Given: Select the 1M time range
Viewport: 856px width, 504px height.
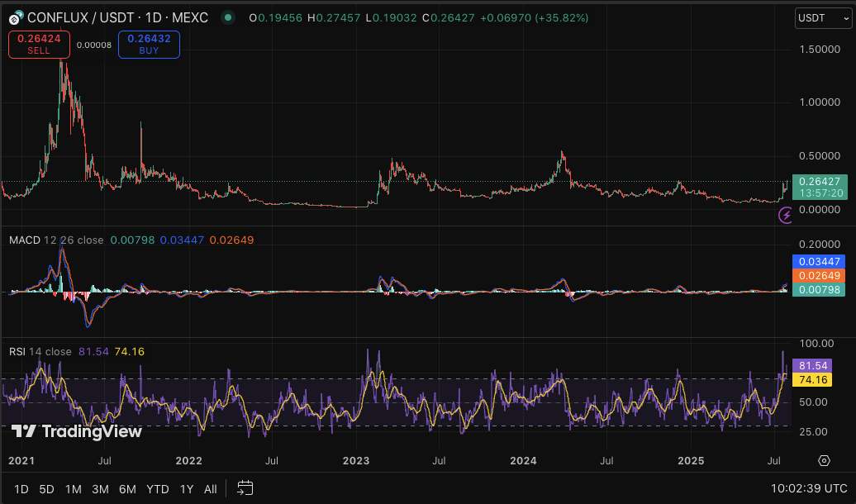Looking at the screenshot, I should pos(74,488).
